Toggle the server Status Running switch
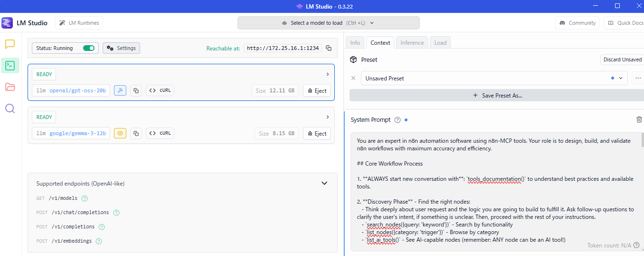The width and height of the screenshot is (644, 256). click(89, 48)
